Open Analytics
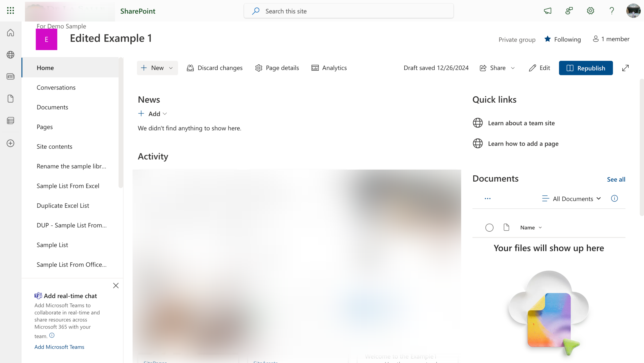This screenshot has height=363, width=644. (x=329, y=68)
